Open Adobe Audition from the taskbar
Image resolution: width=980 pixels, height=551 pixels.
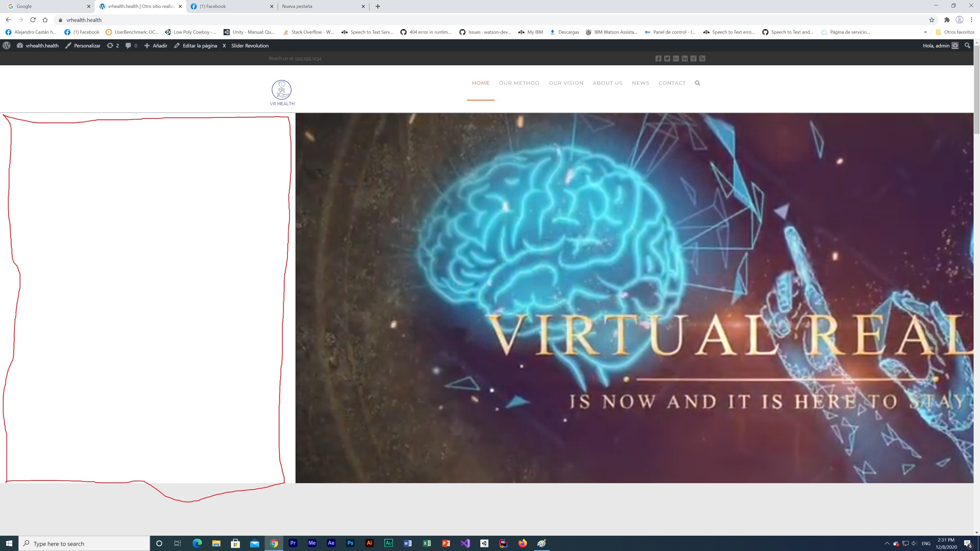point(388,543)
